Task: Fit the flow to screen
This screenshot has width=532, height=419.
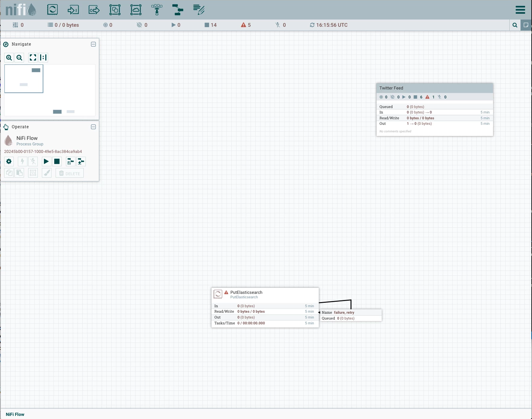Action: 33,58
